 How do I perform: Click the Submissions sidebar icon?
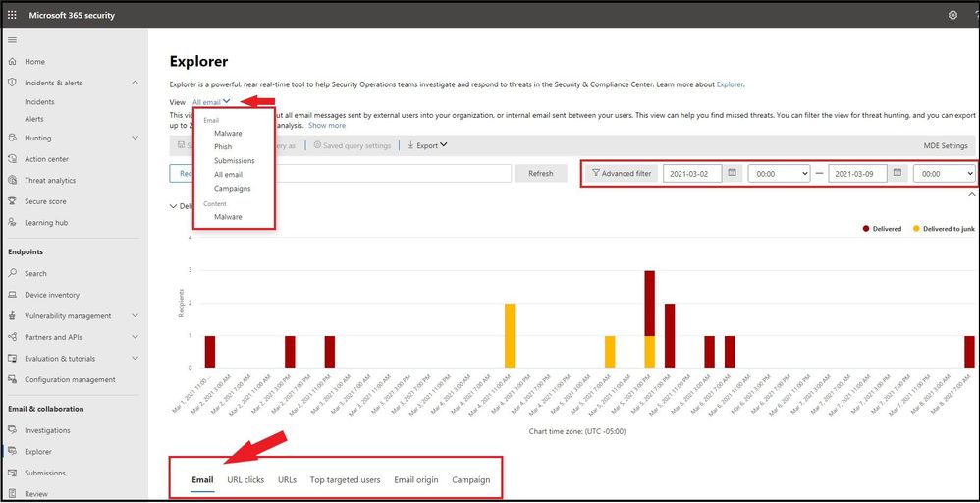click(x=12, y=473)
